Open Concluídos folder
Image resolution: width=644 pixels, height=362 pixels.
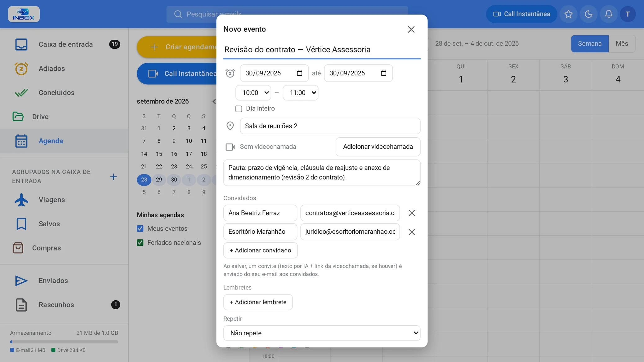(64, 93)
